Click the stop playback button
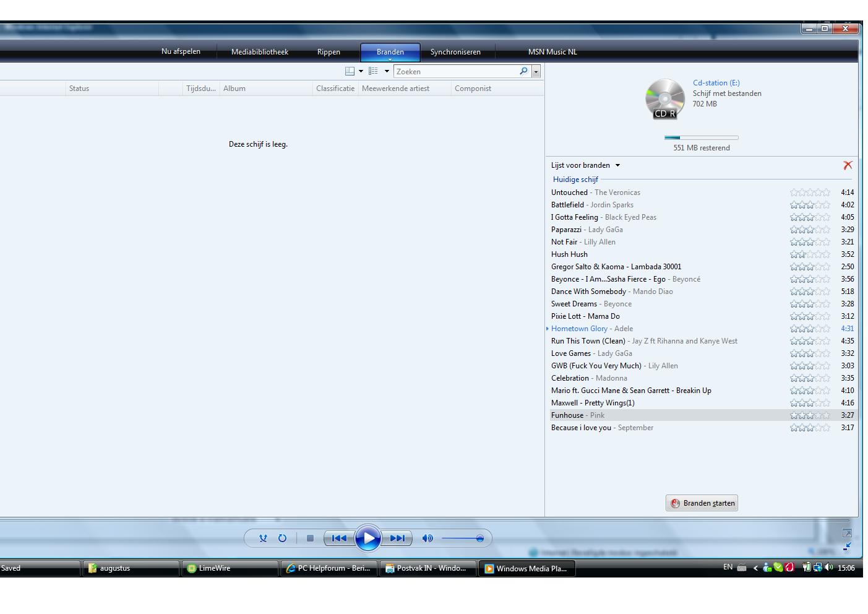 click(310, 538)
